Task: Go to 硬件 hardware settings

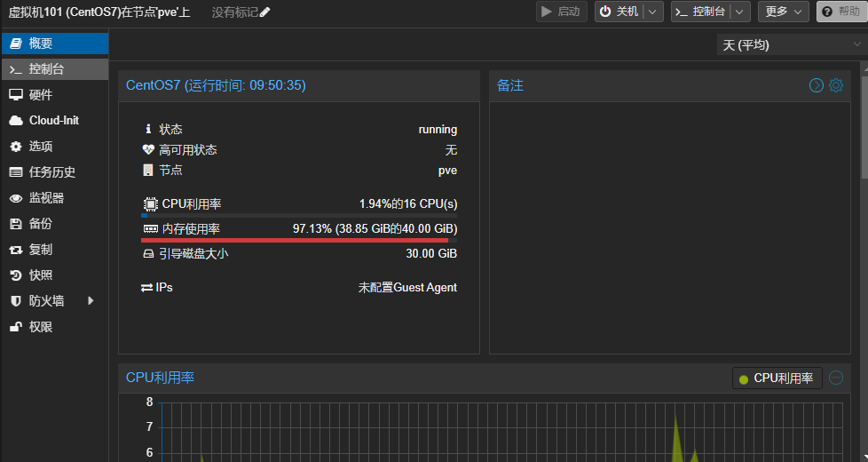Action: point(55,95)
